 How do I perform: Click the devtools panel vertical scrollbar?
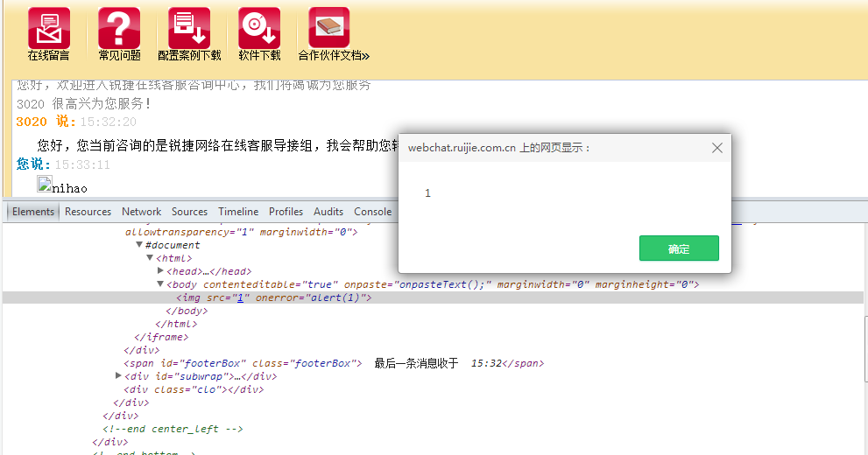(865, 349)
